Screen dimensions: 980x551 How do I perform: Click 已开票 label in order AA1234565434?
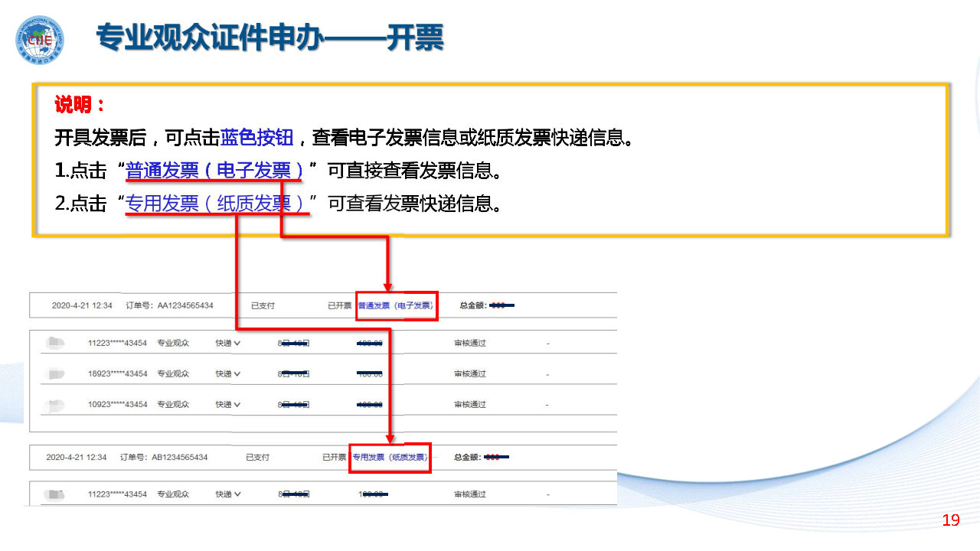coord(340,305)
